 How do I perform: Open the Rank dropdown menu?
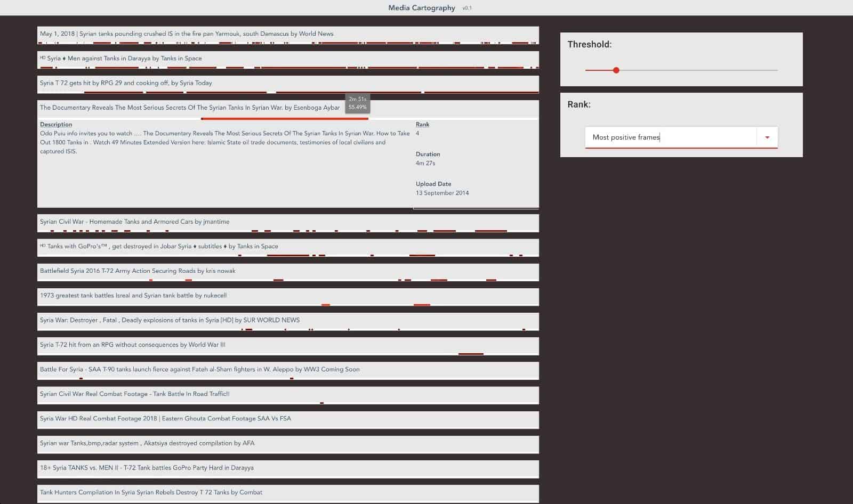point(768,137)
